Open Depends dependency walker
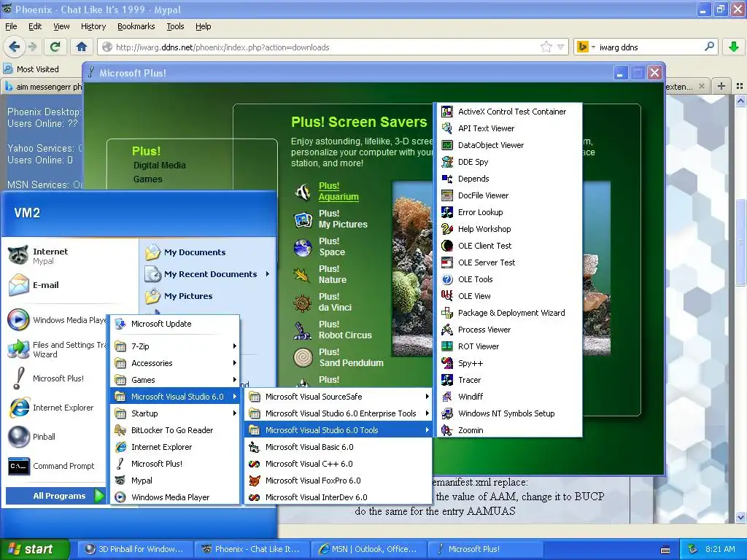Image resolution: width=747 pixels, height=560 pixels. pyautogui.click(x=509, y=179)
